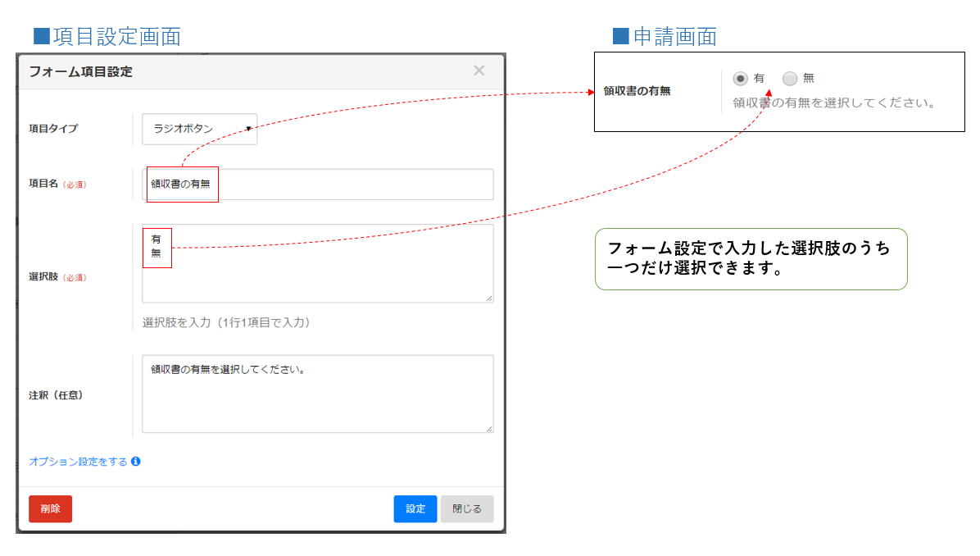The width and height of the screenshot is (980, 556).
Task: Click the info icon beside オプション設定をする
Action: pos(136,462)
